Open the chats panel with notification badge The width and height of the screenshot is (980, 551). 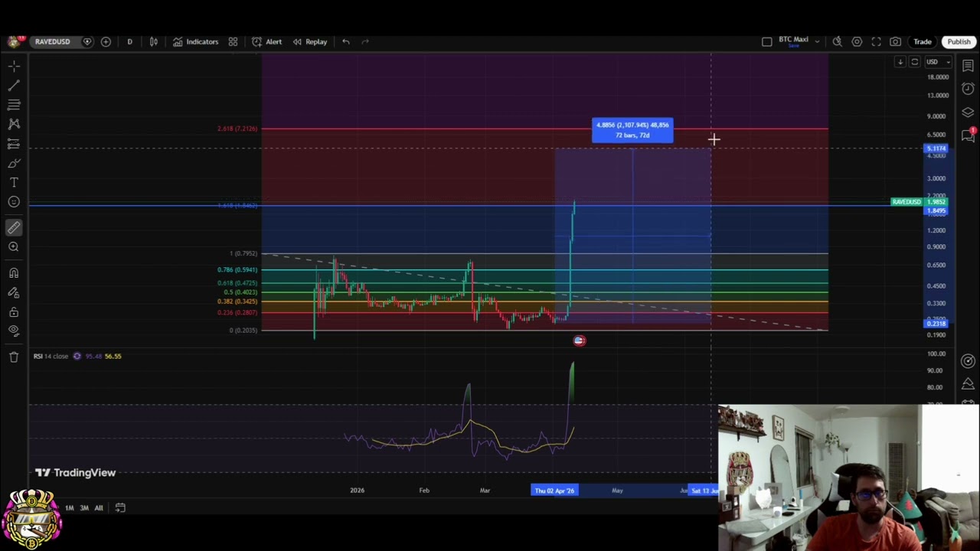(969, 134)
